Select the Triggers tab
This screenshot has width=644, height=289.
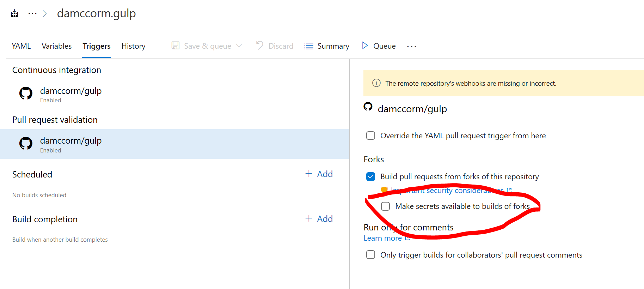click(x=97, y=46)
